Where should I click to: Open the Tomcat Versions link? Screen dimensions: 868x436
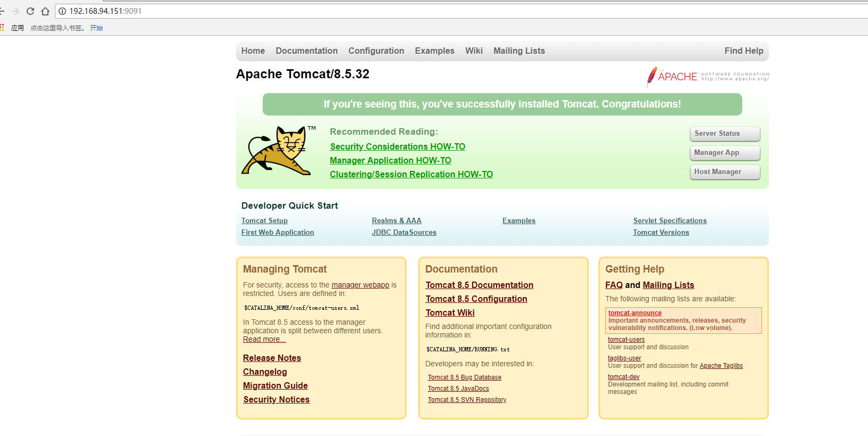point(661,233)
